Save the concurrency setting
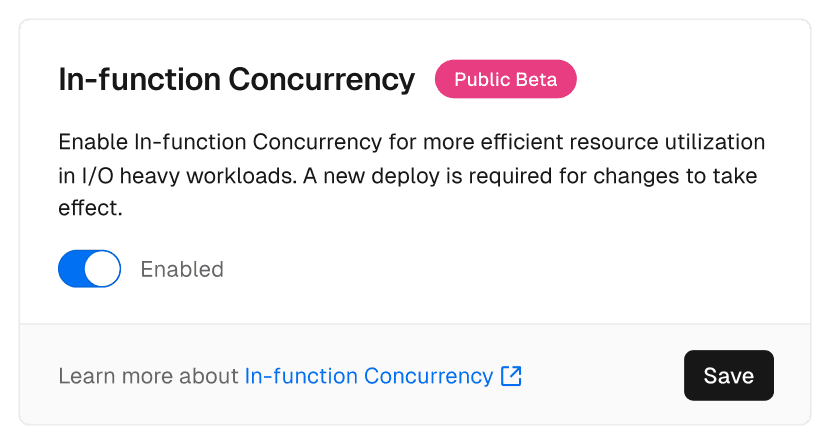Screen dimensions: 828x440 pyautogui.click(x=728, y=376)
